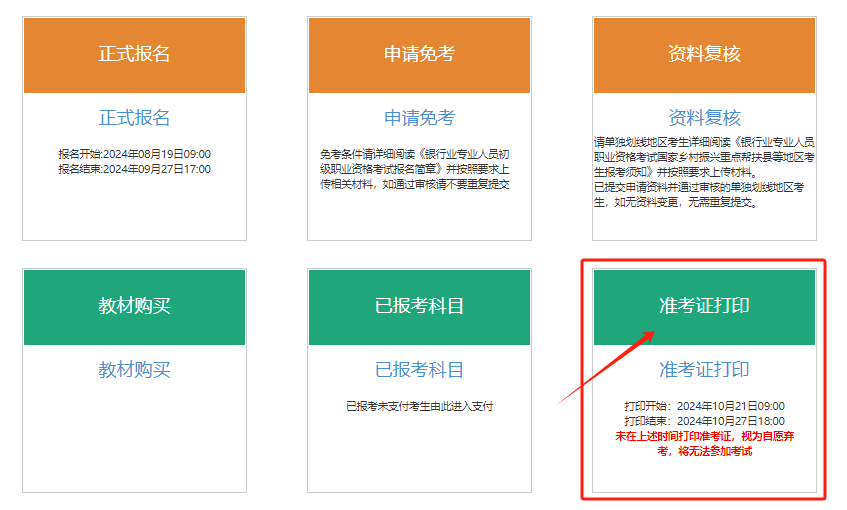This screenshot has width=847, height=510.
Task: Click the 打印开始 2024年10月21日 date line
Action: 704,407
